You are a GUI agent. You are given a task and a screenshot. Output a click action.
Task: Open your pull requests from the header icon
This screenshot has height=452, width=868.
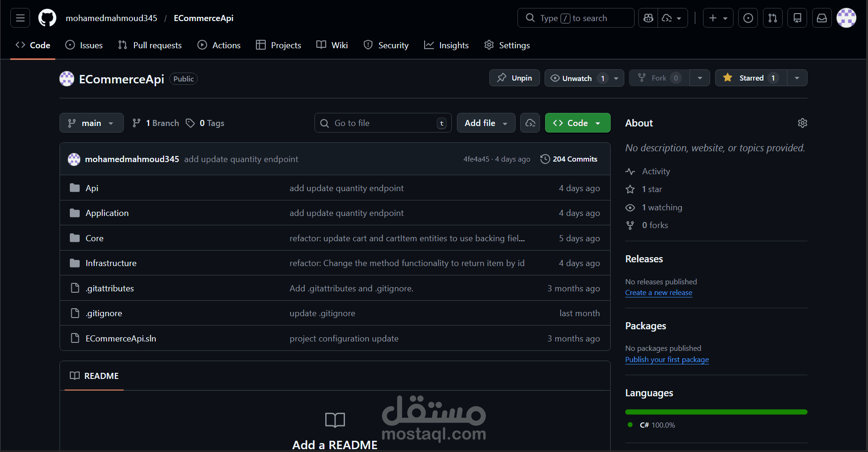coord(772,18)
